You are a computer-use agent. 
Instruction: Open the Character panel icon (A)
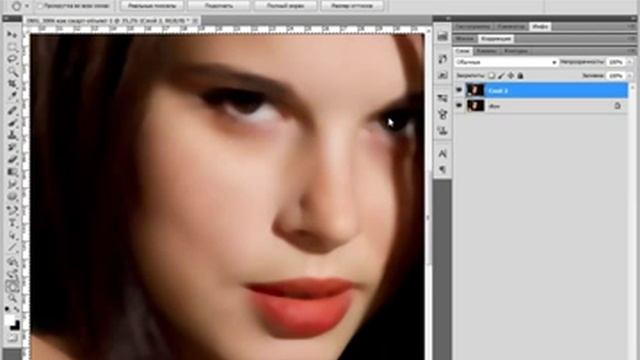[442, 153]
